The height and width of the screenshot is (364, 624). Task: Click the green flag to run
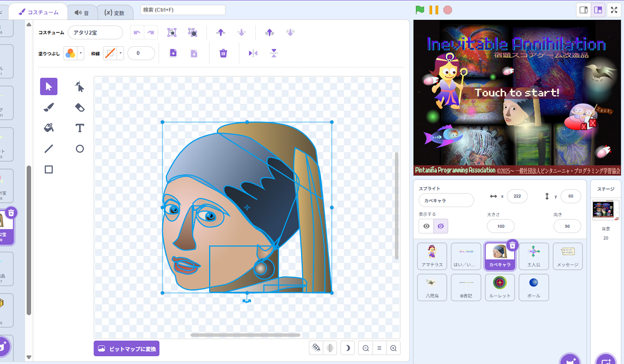pos(420,10)
